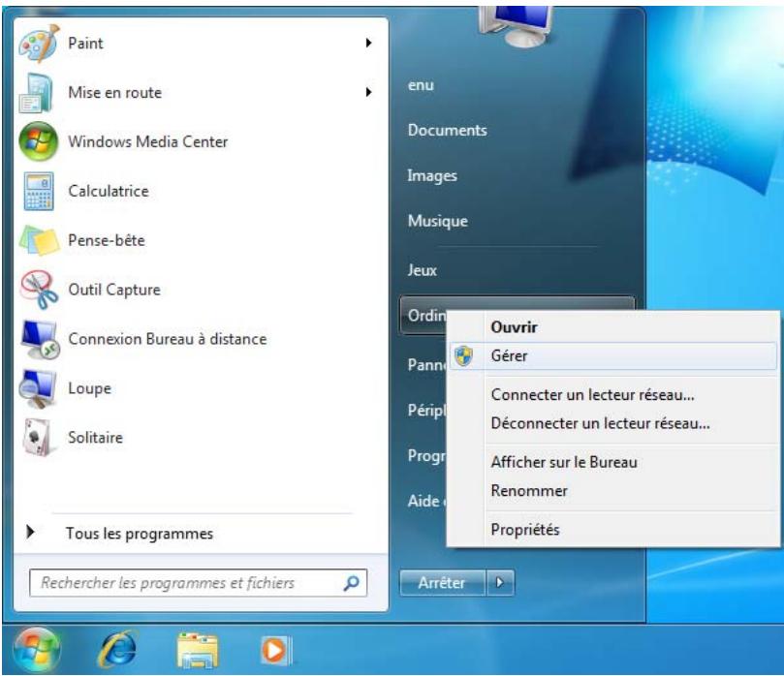The image size is (784, 676).
Task: Click the Connexion Bureau à distance icon
Action: click(40, 339)
